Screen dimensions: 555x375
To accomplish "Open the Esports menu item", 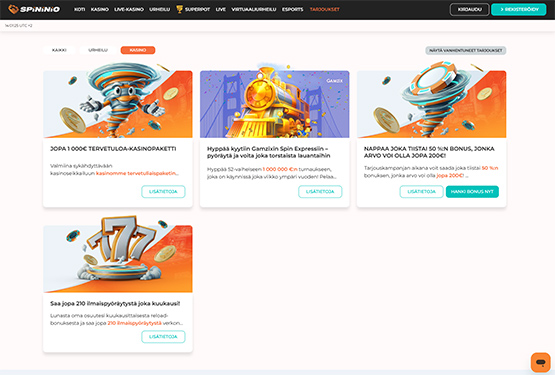I will (x=292, y=10).
